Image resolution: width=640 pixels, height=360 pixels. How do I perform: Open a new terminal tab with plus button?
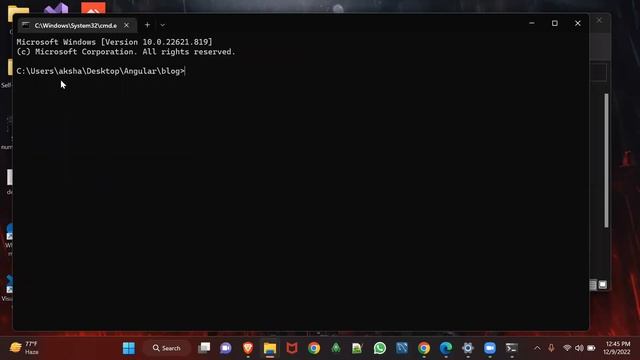tap(147, 25)
